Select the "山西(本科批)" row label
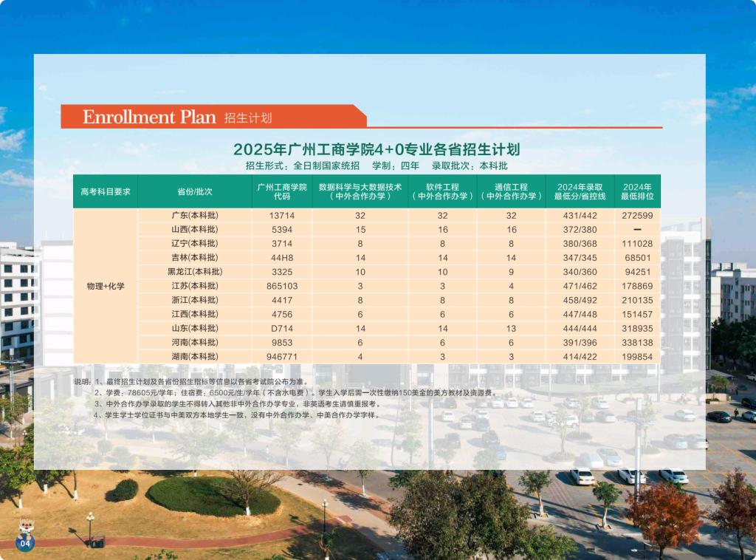 click(195, 230)
